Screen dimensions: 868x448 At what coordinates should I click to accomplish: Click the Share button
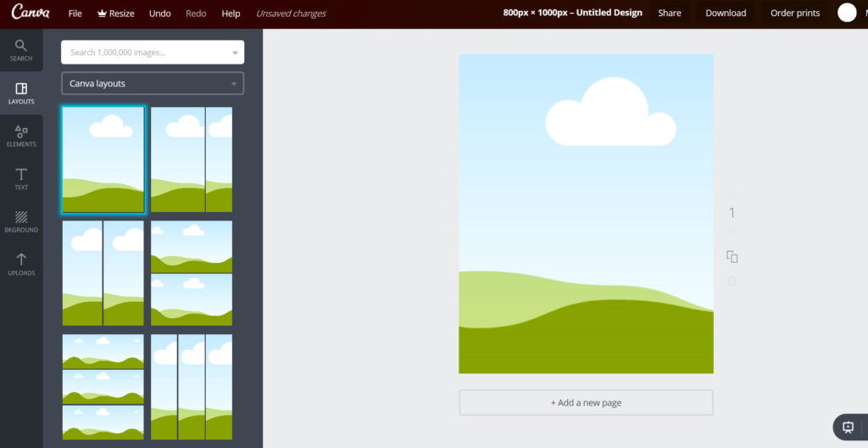[670, 13]
